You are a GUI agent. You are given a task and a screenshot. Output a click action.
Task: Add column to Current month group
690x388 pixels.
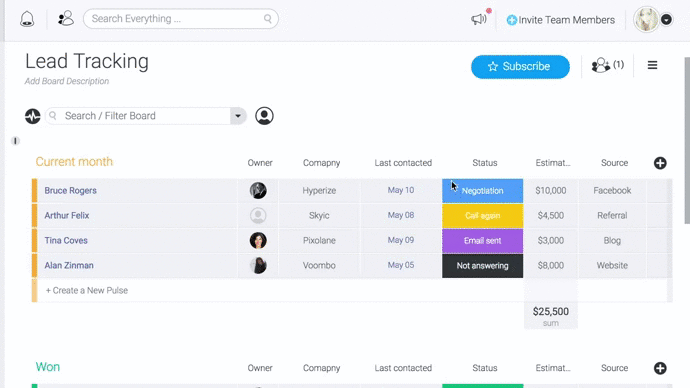click(660, 163)
